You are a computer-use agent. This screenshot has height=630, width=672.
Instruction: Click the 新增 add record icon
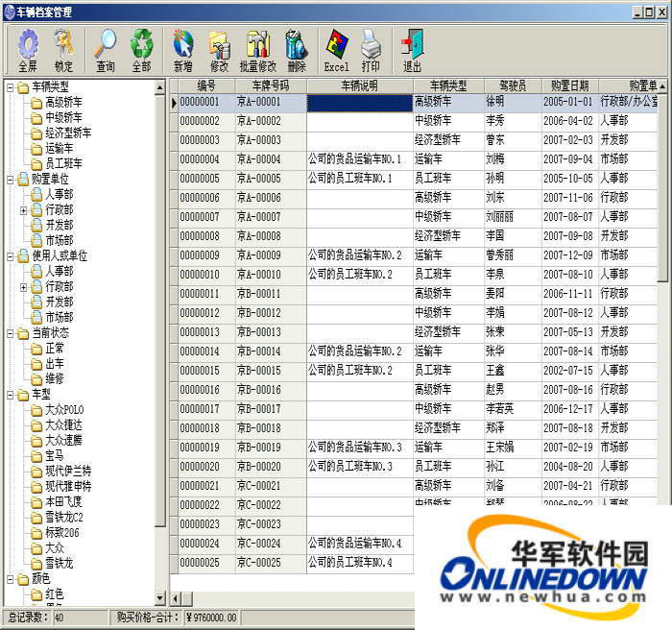point(183,51)
